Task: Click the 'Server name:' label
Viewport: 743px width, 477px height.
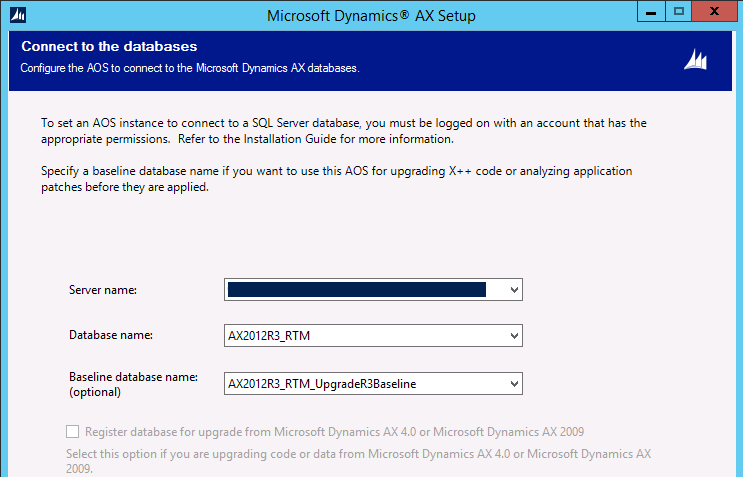Action: (x=103, y=290)
